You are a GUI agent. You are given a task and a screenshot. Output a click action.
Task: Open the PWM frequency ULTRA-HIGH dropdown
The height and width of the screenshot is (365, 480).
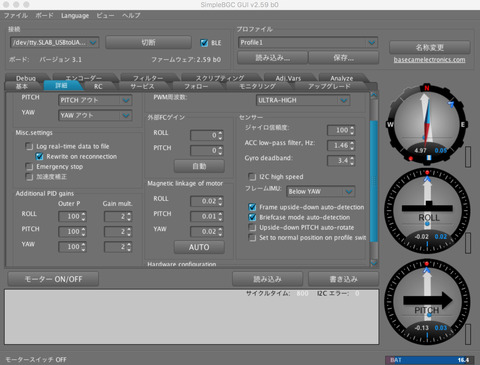[x=303, y=100]
